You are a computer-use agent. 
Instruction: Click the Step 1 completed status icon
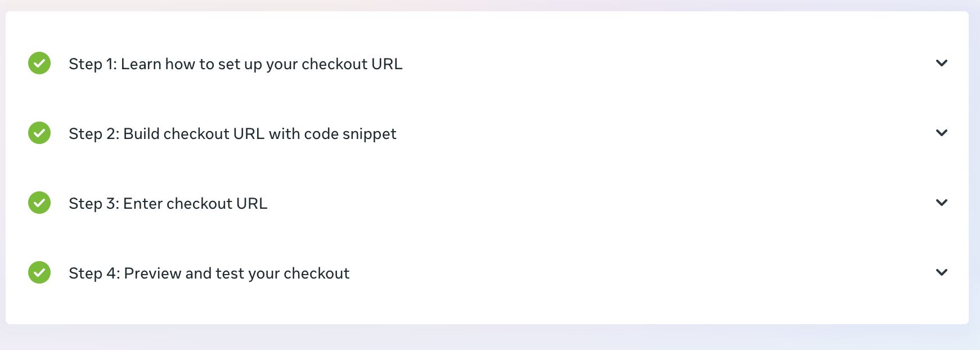pyautogui.click(x=39, y=63)
